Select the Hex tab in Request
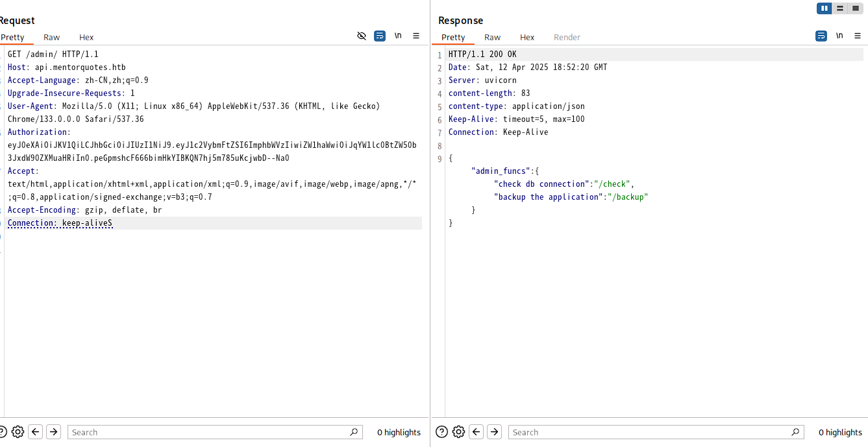Screen dimensions: 868x447 coord(86,38)
